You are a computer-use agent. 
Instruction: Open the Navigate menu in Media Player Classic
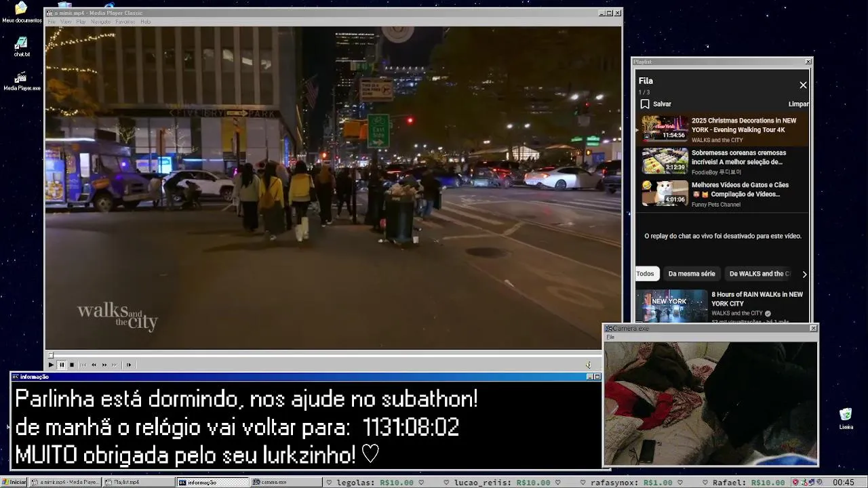click(x=100, y=22)
